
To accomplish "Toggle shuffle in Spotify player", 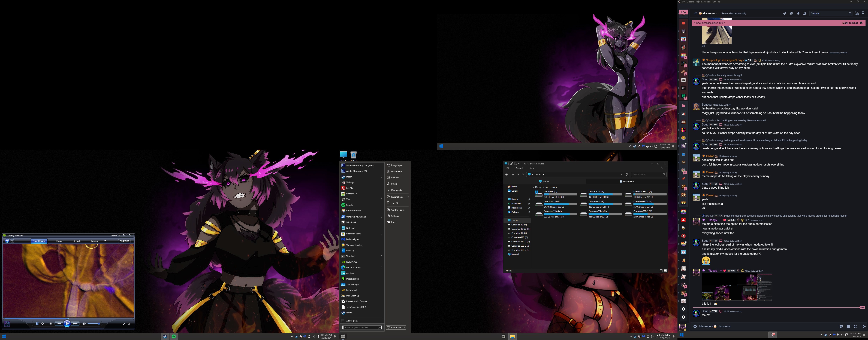I will pyautogui.click(x=37, y=323).
